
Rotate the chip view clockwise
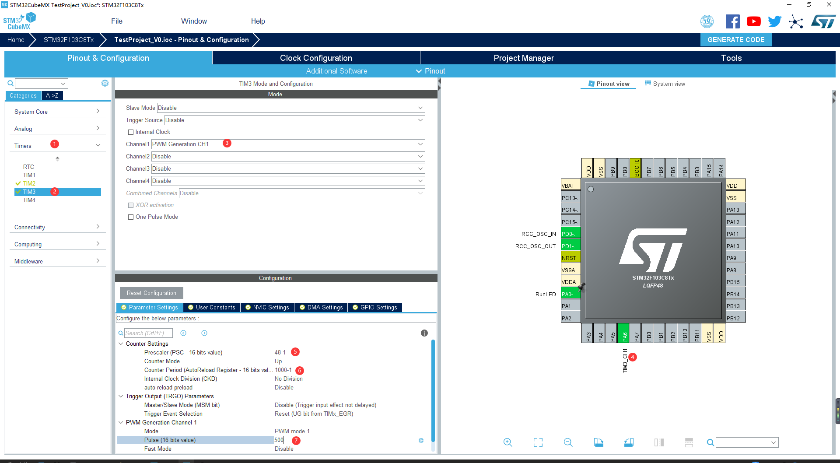click(598, 442)
